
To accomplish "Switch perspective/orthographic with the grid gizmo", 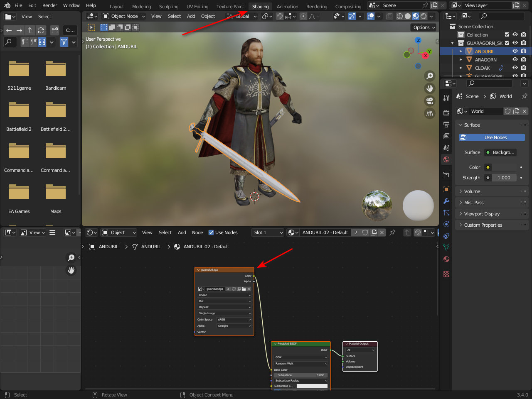I will click(x=430, y=113).
